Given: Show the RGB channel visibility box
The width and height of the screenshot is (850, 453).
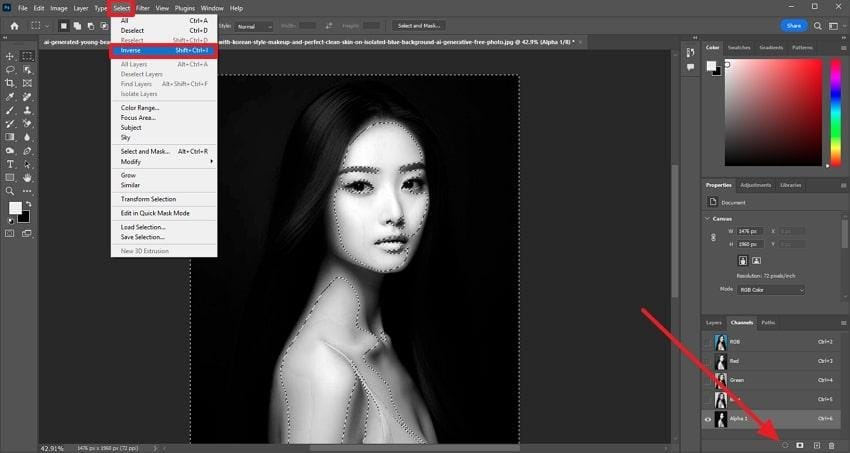Looking at the screenshot, I should [707, 342].
